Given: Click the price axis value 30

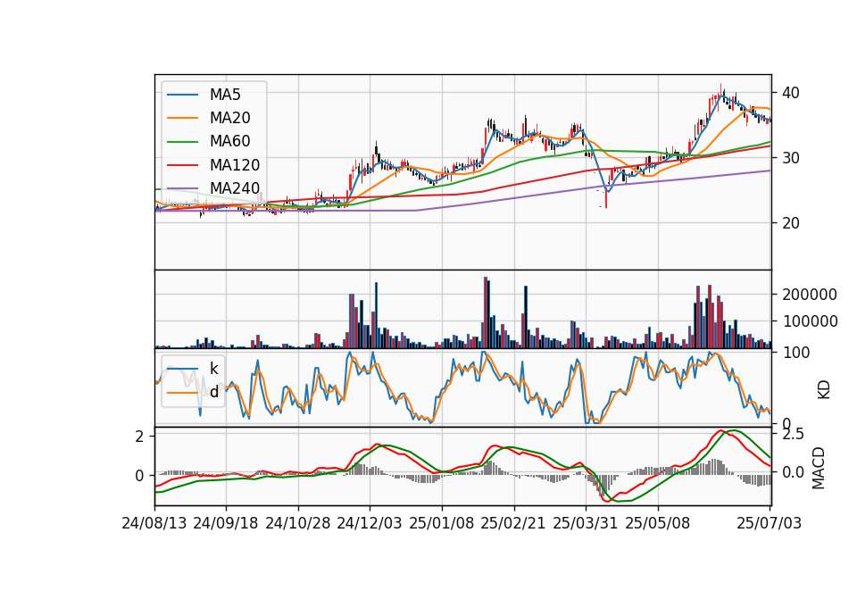Looking at the screenshot, I should coord(791,158).
